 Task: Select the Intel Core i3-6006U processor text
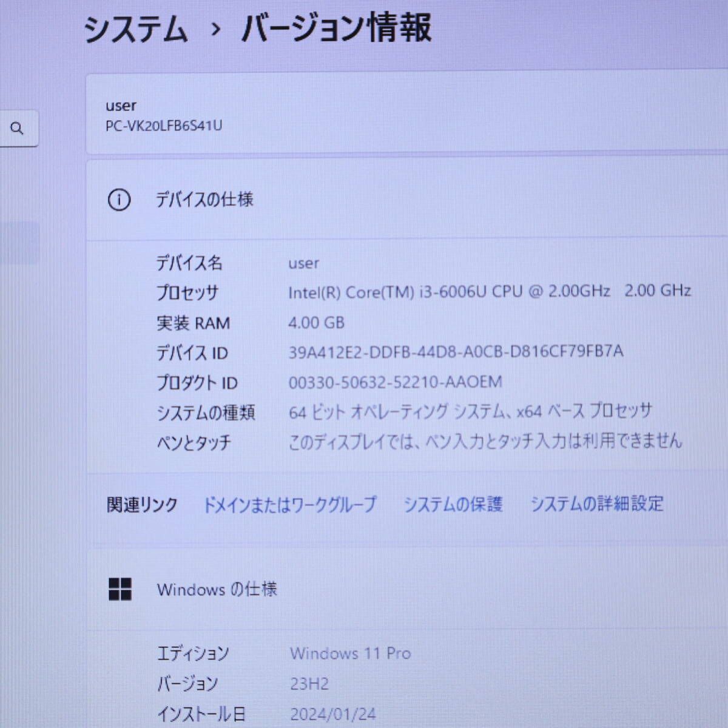tap(490, 291)
